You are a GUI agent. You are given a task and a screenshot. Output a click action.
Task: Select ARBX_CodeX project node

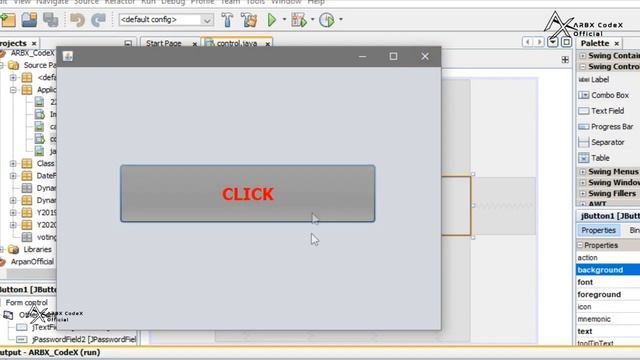tap(32, 53)
